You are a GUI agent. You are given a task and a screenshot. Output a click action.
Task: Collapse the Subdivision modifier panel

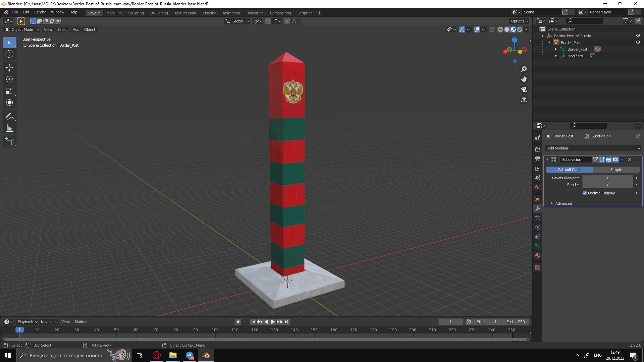tap(547, 160)
